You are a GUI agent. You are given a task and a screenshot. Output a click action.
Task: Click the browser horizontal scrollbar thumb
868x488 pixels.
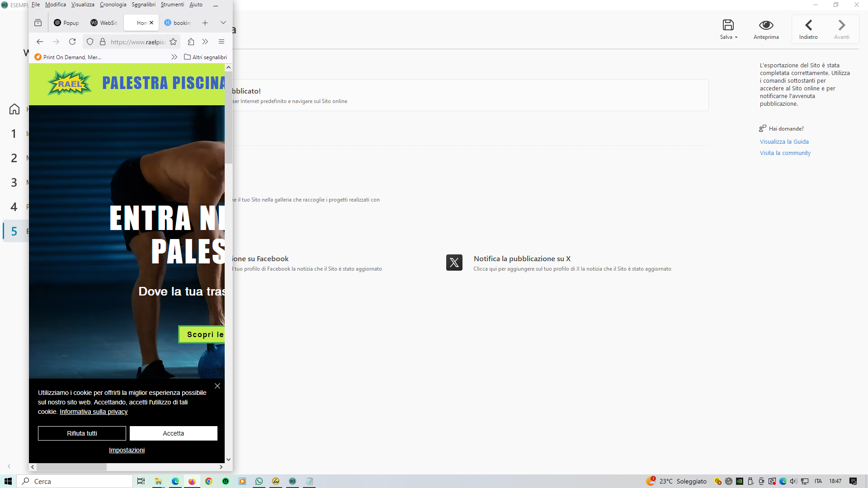pos(71,467)
